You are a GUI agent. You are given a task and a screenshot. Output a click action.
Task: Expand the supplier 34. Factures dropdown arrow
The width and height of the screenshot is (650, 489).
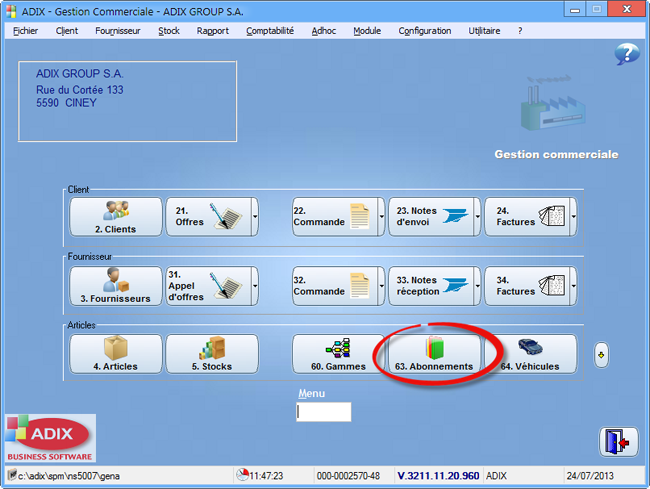574,286
